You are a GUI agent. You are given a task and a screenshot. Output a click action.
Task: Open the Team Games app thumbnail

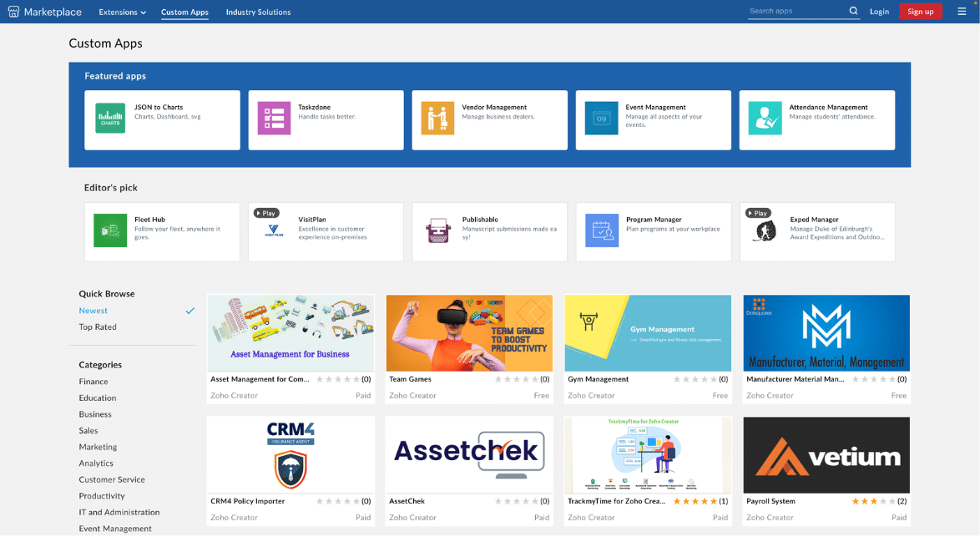(469, 333)
